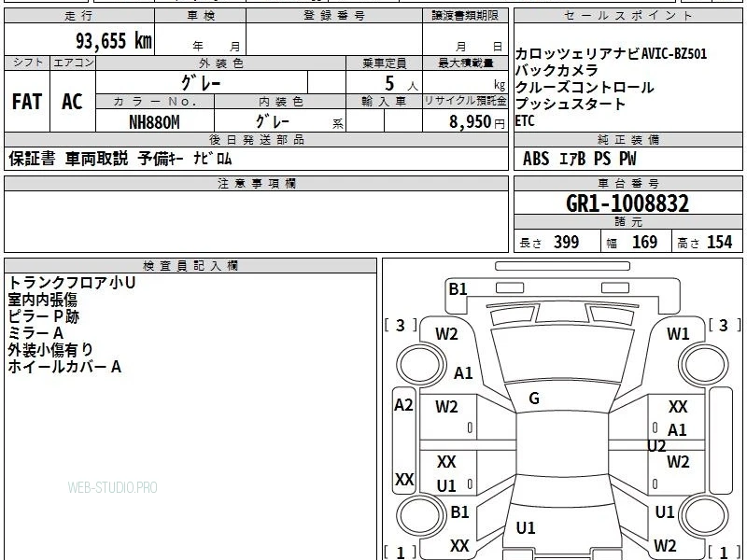Click the length value 399
The height and width of the screenshot is (560, 747).
(567, 242)
